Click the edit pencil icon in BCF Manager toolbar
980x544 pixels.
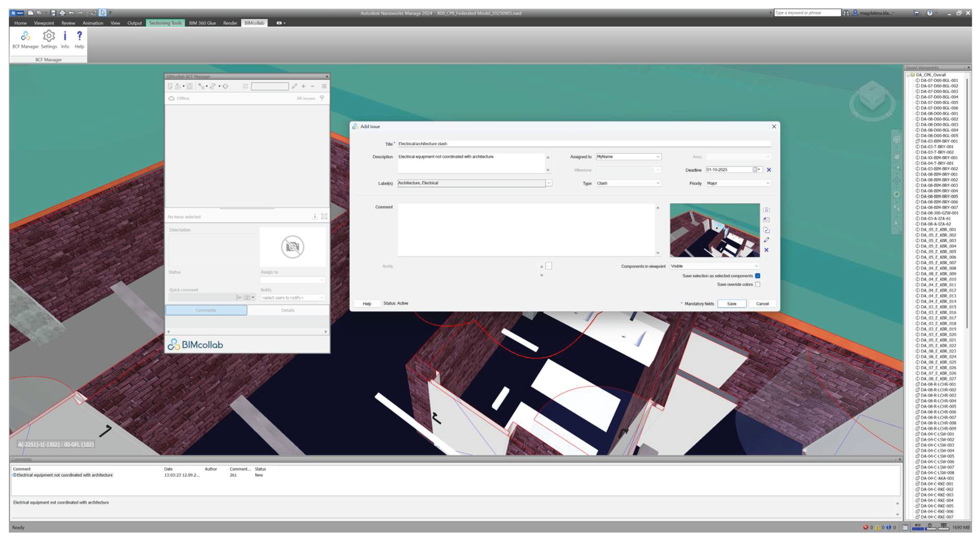point(294,86)
